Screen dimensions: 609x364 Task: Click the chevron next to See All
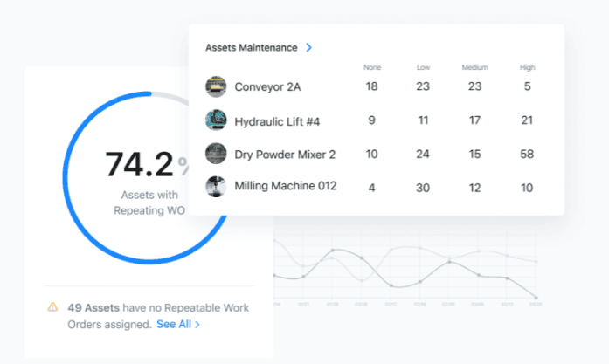pos(197,325)
